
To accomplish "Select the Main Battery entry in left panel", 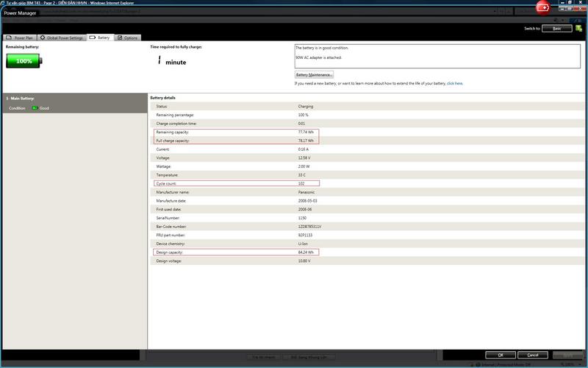I will click(x=21, y=98).
